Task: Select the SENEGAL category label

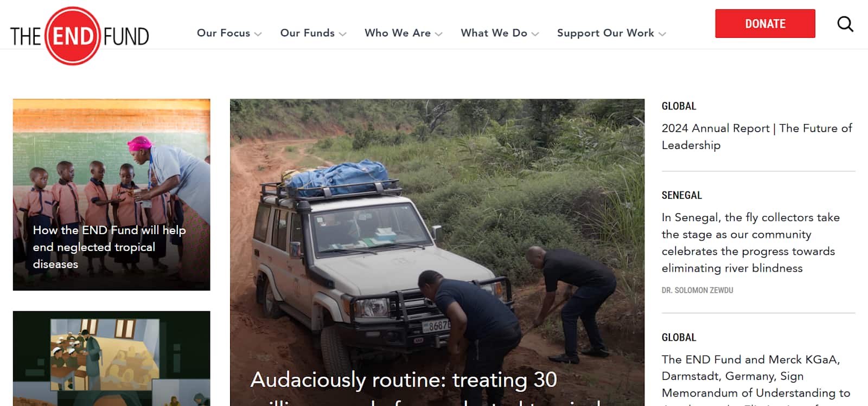Action: [x=681, y=195]
